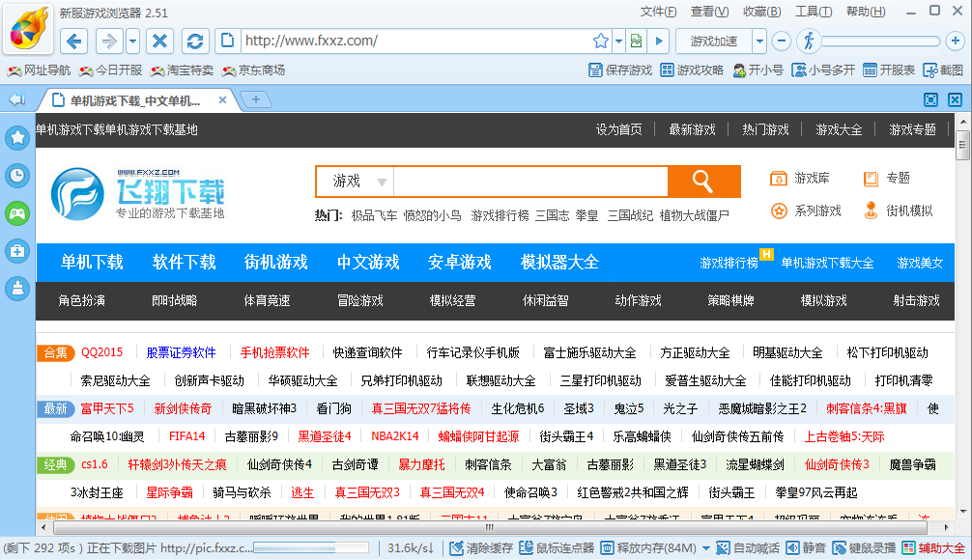Expand the 游戏 search category dropdown
Image resolution: width=972 pixels, height=560 pixels.
click(382, 182)
